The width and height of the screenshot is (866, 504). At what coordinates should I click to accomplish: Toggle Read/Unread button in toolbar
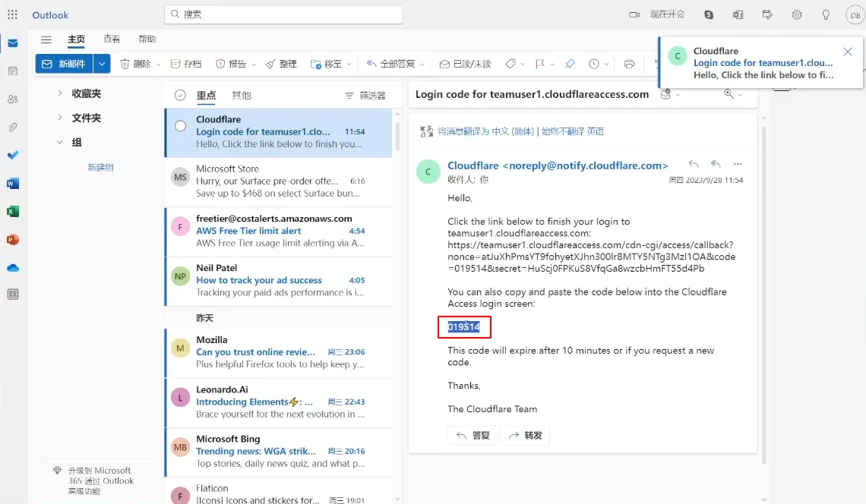click(x=466, y=64)
